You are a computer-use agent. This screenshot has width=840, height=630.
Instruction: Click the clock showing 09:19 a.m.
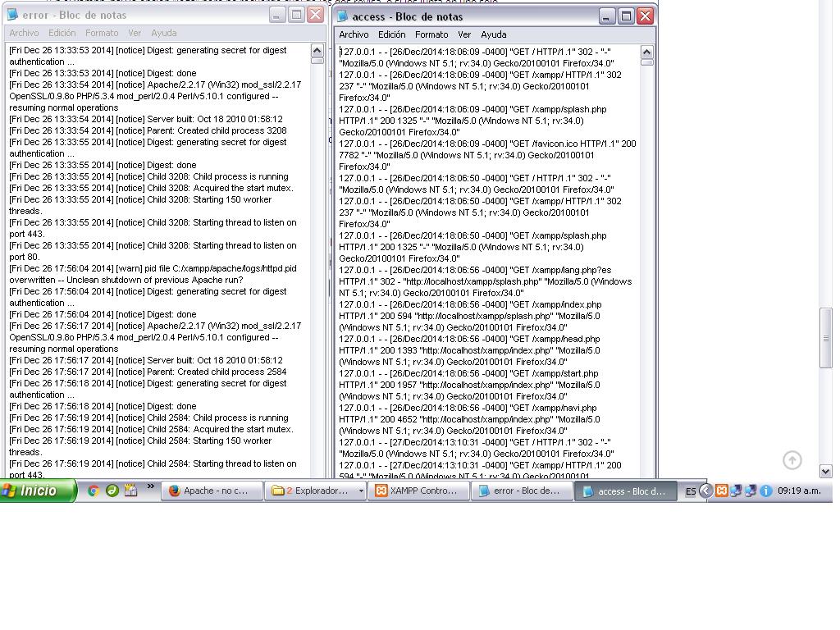coord(799,491)
